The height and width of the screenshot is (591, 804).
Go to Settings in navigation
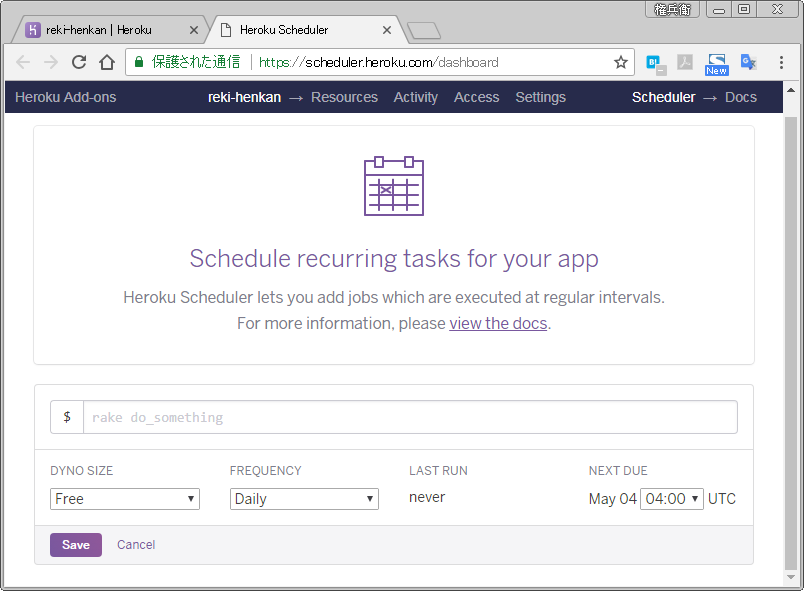pyautogui.click(x=540, y=97)
